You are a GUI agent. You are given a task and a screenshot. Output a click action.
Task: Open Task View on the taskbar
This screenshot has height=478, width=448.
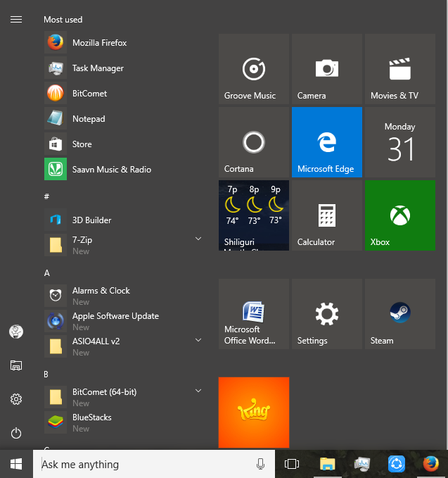pos(292,464)
